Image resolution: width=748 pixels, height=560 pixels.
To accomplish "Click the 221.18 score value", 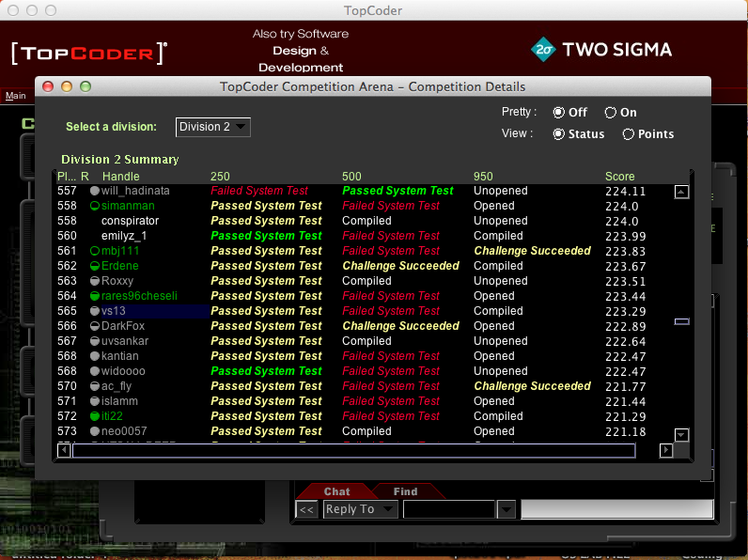I will (626, 431).
